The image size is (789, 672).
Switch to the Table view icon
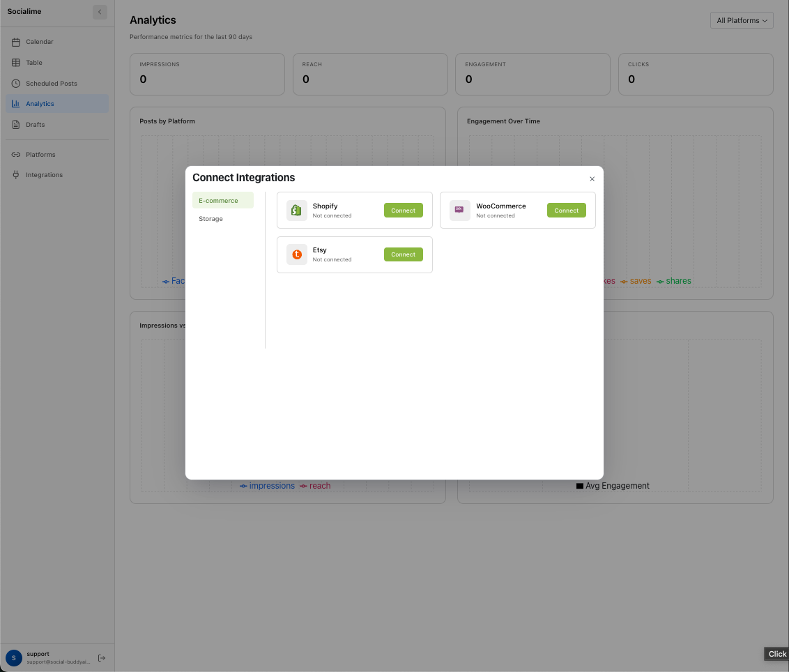click(x=15, y=62)
